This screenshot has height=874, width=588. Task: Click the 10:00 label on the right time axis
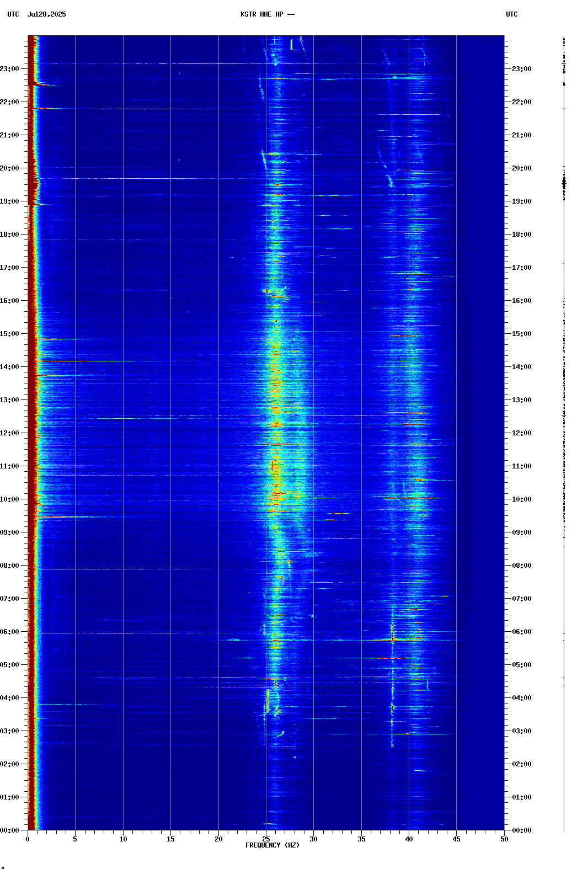click(x=522, y=499)
